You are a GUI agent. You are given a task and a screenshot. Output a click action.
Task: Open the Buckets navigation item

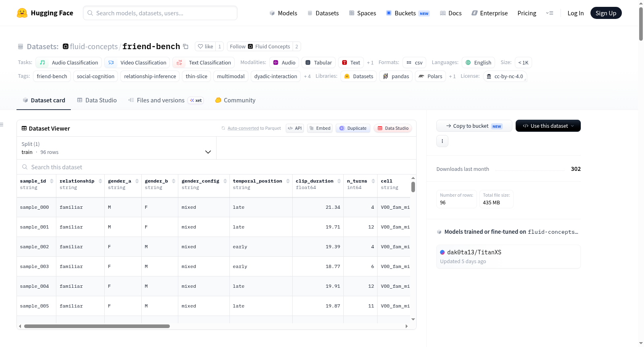pos(408,13)
